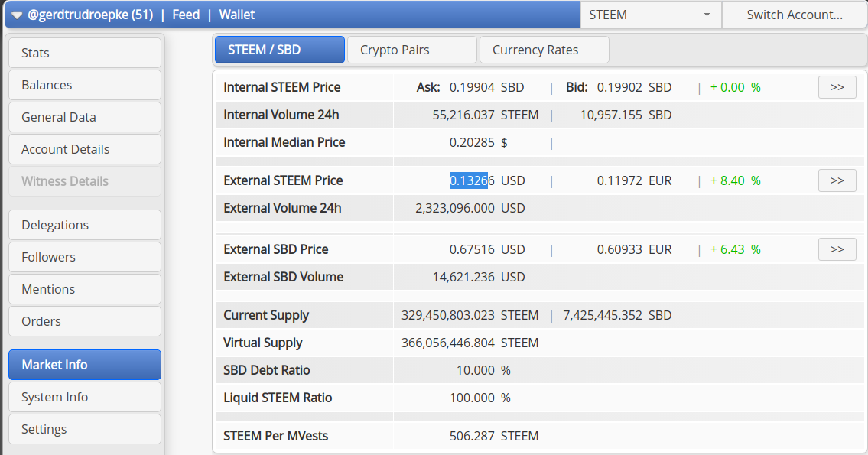Click the 7,425,445.352 SBD supply value
The height and width of the screenshot is (455, 868).
(x=617, y=315)
